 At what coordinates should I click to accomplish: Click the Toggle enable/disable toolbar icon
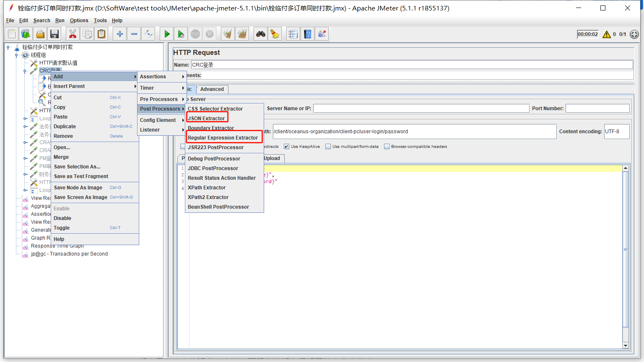148,34
